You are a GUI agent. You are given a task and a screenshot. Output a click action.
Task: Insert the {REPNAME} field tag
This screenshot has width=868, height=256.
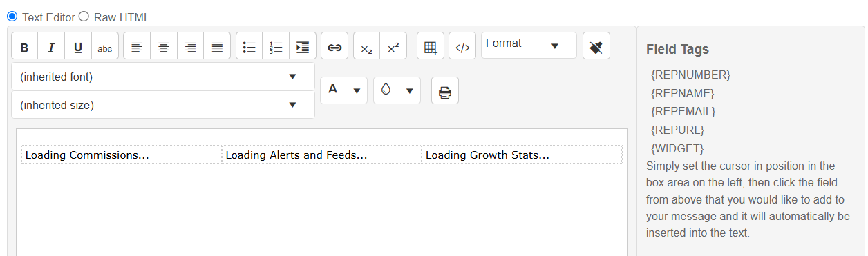click(683, 92)
